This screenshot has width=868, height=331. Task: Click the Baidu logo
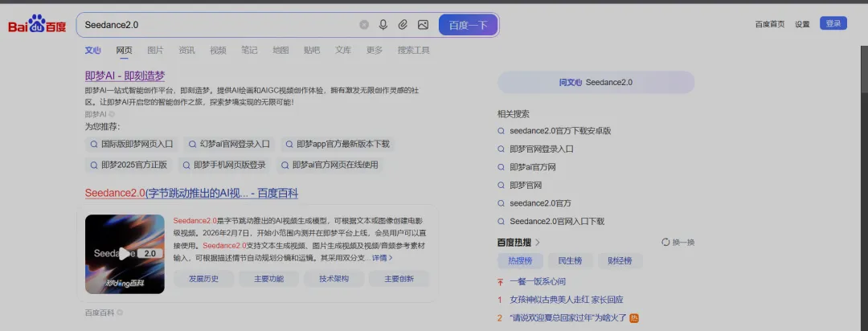(37, 24)
